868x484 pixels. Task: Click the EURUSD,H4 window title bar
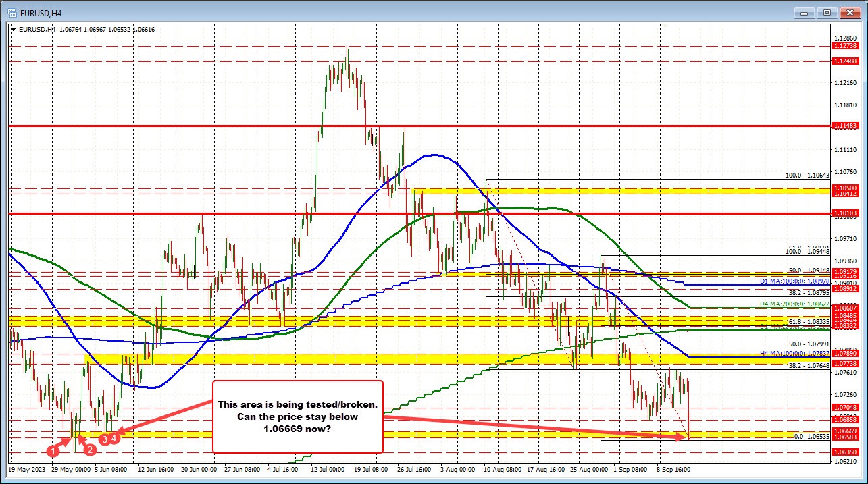pos(405,12)
